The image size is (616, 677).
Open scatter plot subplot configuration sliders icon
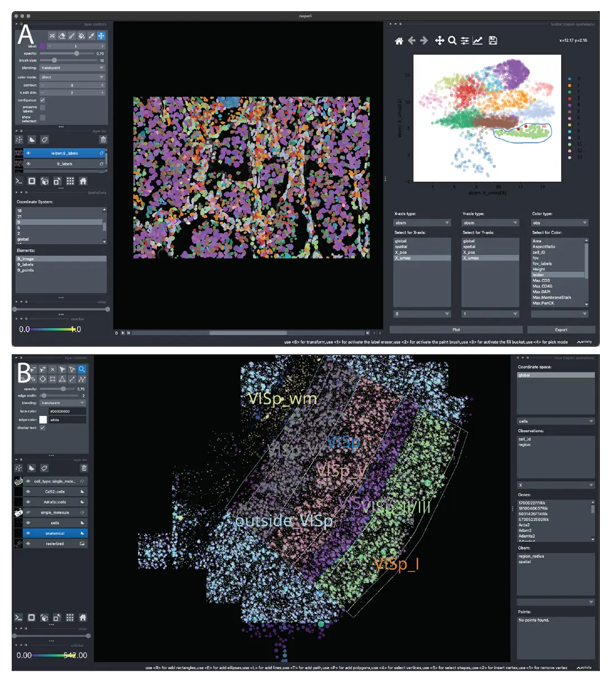coord(465,41)
